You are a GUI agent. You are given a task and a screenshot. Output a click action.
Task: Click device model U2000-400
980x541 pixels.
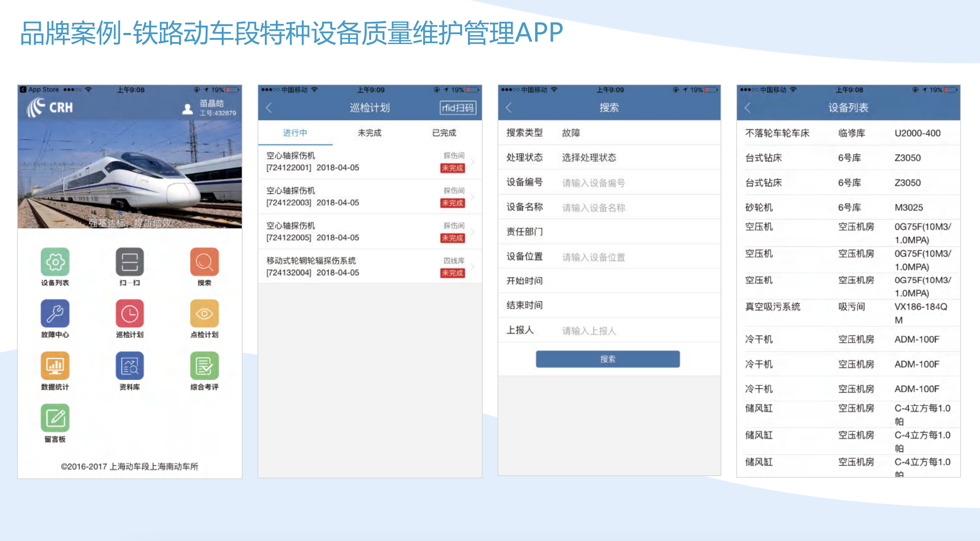917,133
